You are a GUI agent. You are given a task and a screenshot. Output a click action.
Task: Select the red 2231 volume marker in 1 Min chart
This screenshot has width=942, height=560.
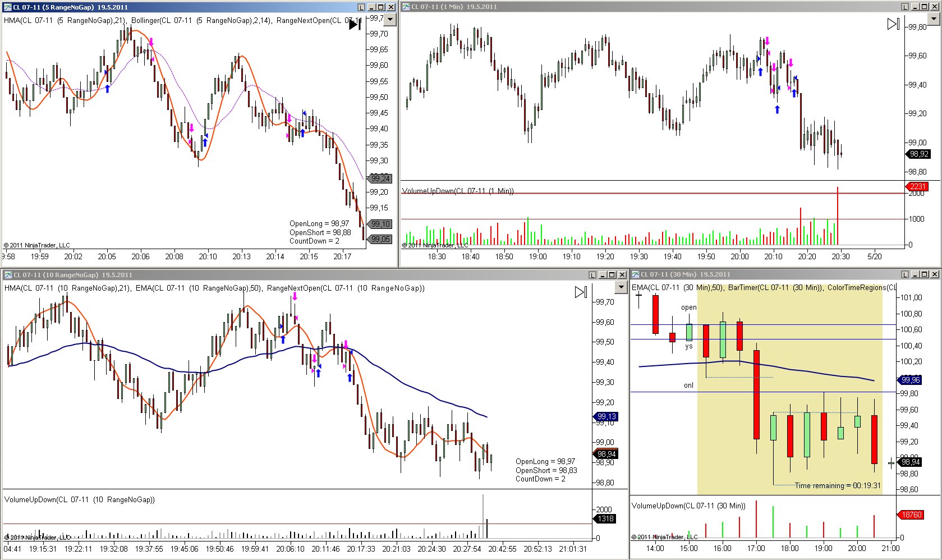(917, 186)
